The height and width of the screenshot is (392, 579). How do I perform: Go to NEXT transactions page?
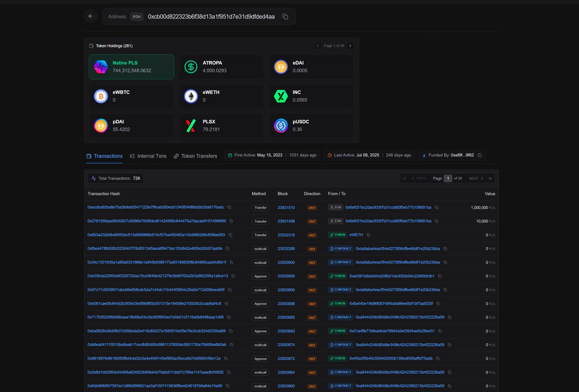(473, 178)
